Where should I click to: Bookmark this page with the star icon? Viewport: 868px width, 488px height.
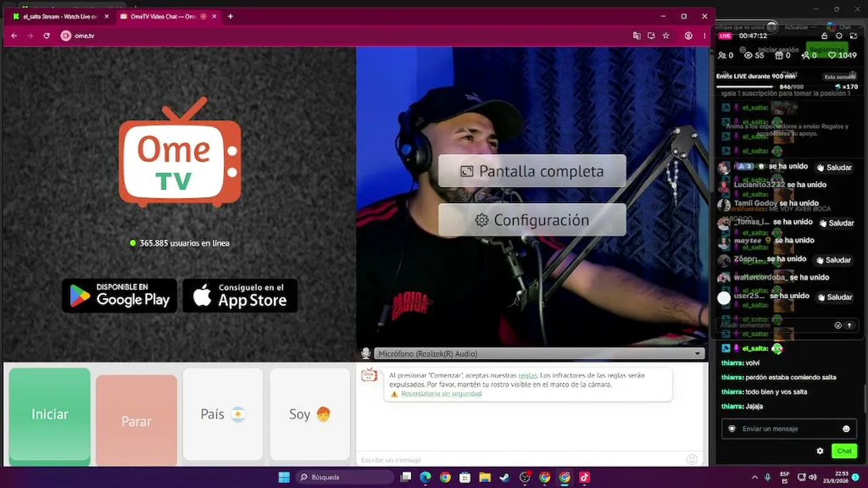[666, 36]
